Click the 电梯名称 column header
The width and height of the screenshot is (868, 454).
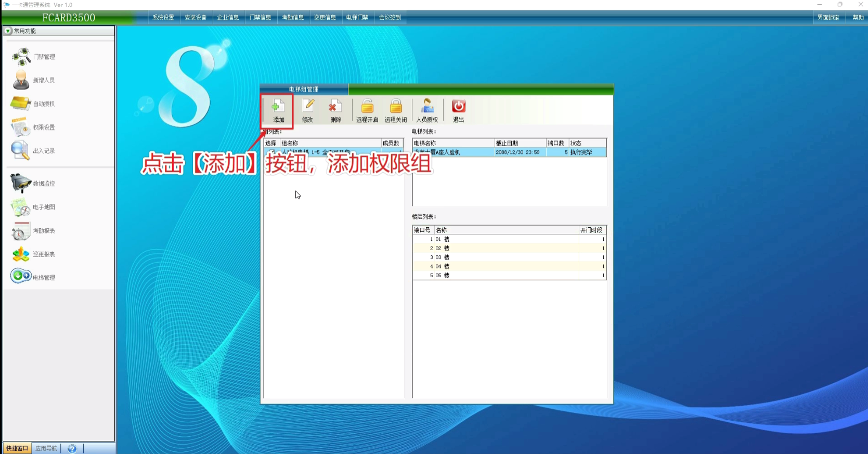(x=454, y=143)
